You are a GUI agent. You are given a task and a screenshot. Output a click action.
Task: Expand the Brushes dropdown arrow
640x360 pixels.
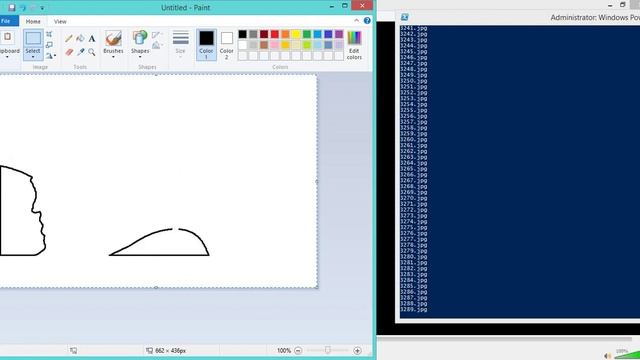click(x=113, y=57)
